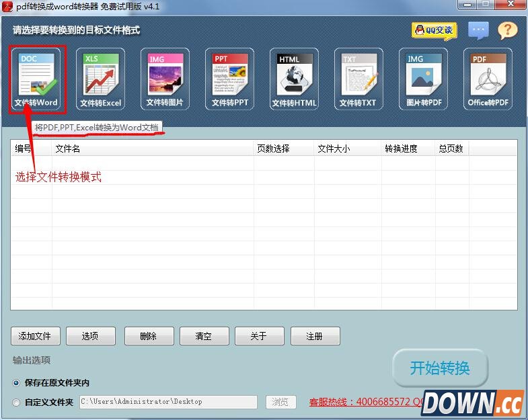Click the 添加文件 button
Screen dimensions: 528x420
pyautogui.click(x=36, y=336)
